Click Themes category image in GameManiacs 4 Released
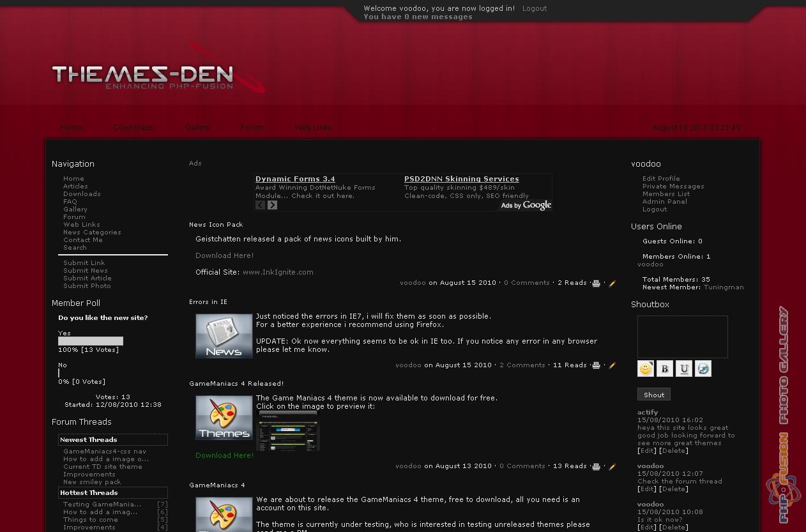This screenshot has width=806, height=532. pos(224,418)
